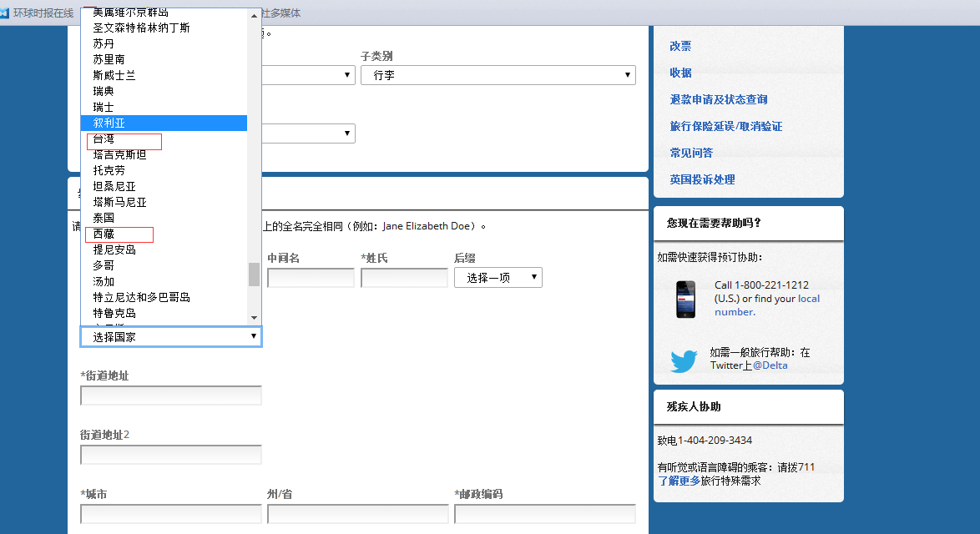
Task: Go to 退款申请及状态查询 page
Action: tap(718, 99)
